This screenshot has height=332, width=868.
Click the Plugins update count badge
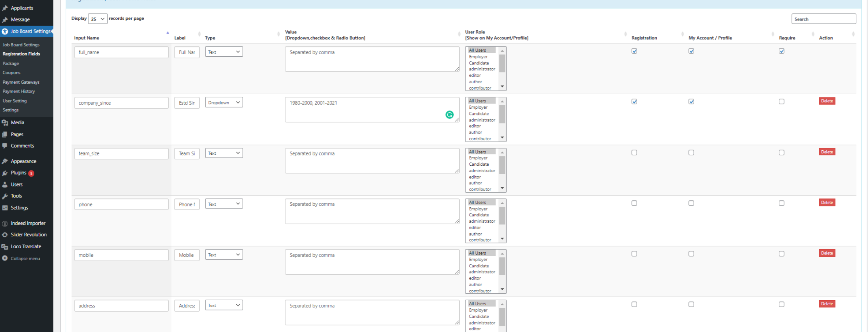(x=31, y=173)
